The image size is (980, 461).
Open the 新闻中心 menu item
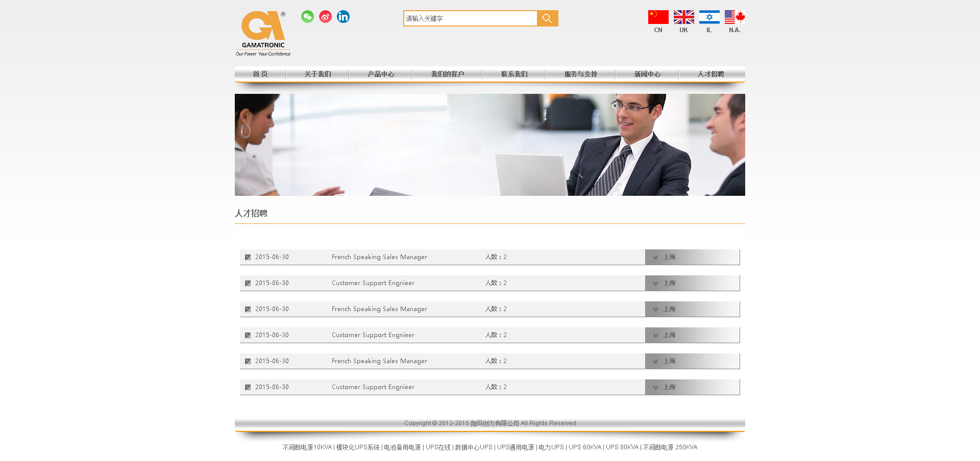[x=647, y=74]
